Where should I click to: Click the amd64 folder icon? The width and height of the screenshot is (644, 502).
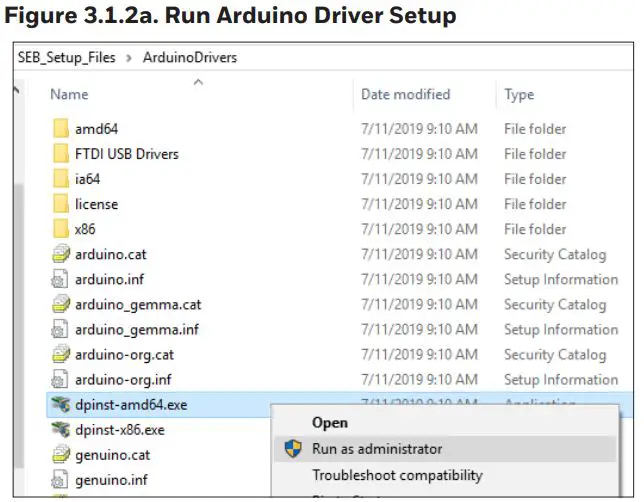[x=61, y=129]
